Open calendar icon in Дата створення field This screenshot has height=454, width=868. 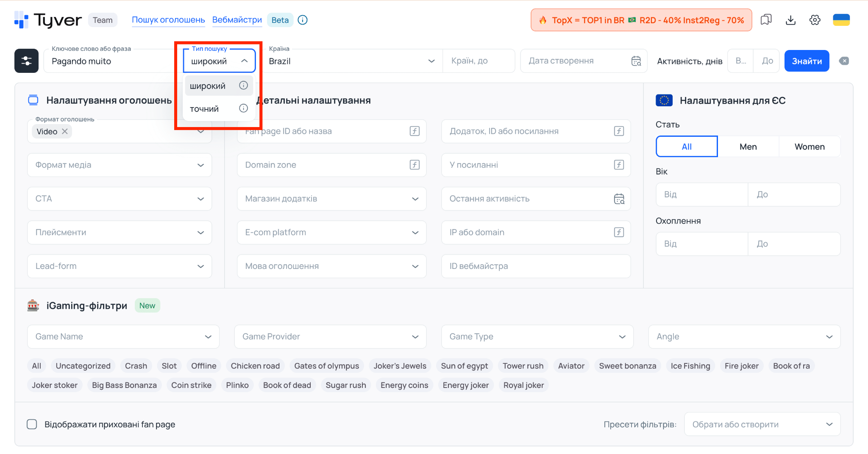[x=636, y=61]
